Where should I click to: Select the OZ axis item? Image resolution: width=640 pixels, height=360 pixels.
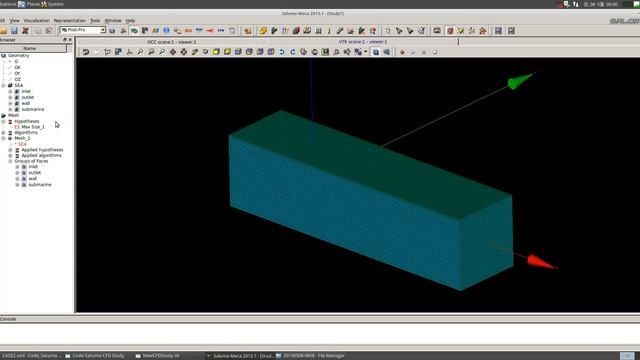(17, 79)
